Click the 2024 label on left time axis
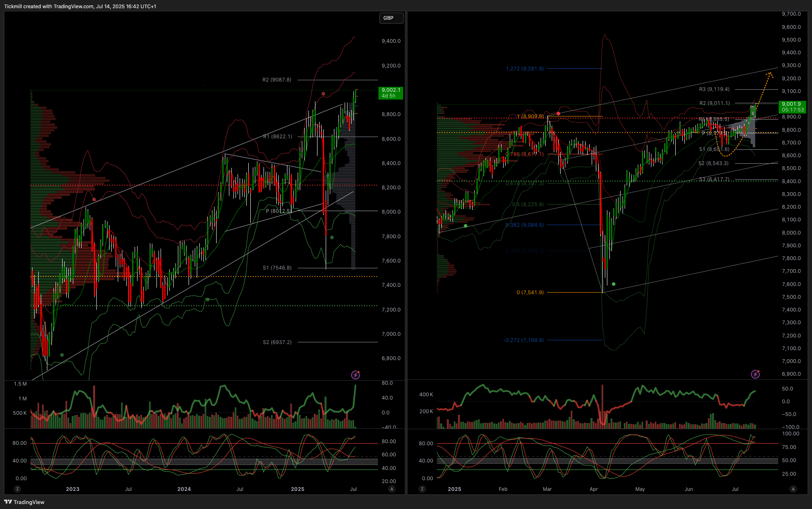Screen dimensions: 812x509 pyautogui.click(x=184, y=489)
